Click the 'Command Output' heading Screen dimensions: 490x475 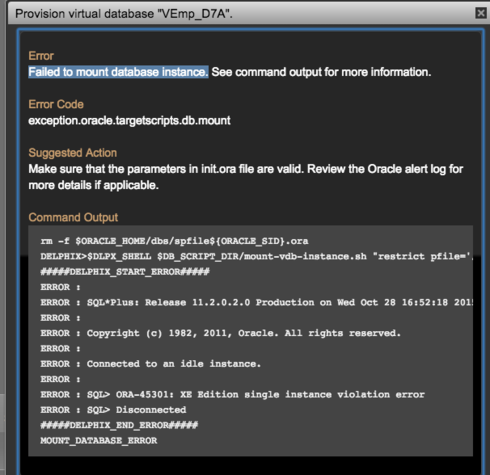(x=73, y=218)
